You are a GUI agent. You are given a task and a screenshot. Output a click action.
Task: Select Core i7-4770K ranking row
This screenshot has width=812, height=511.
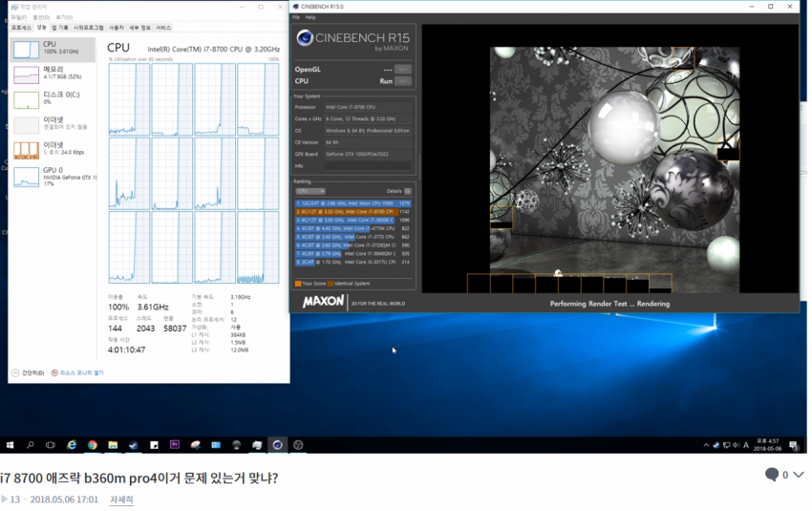tap(353, 228)
